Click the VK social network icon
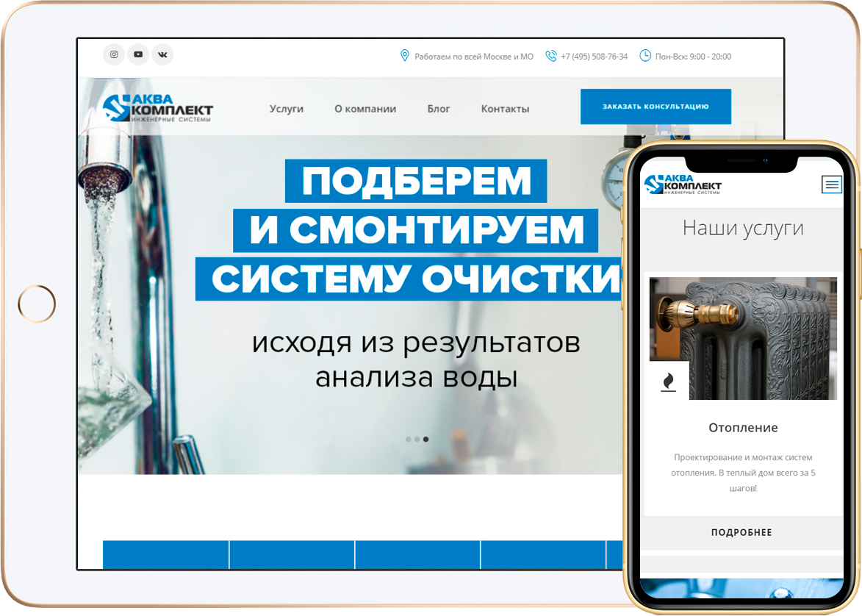Screen dimensions: 862x616 [x=162, y=54]
